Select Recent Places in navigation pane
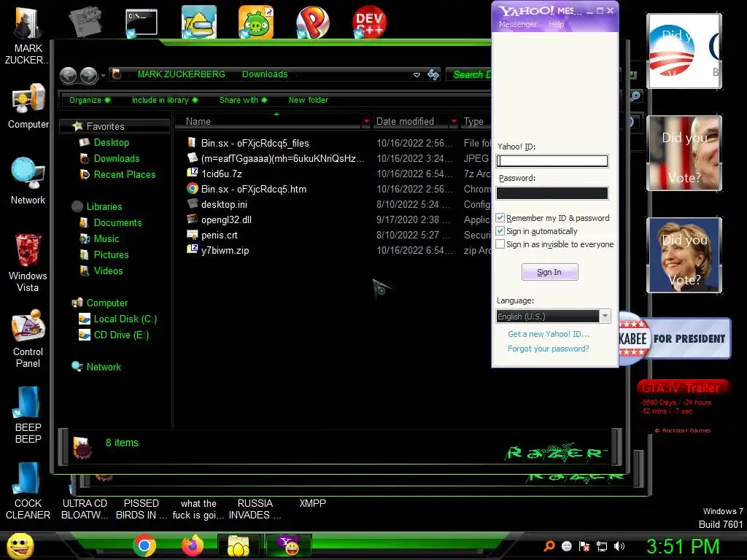The width and height of the screenshot is (747, 560). pos(125,174)
